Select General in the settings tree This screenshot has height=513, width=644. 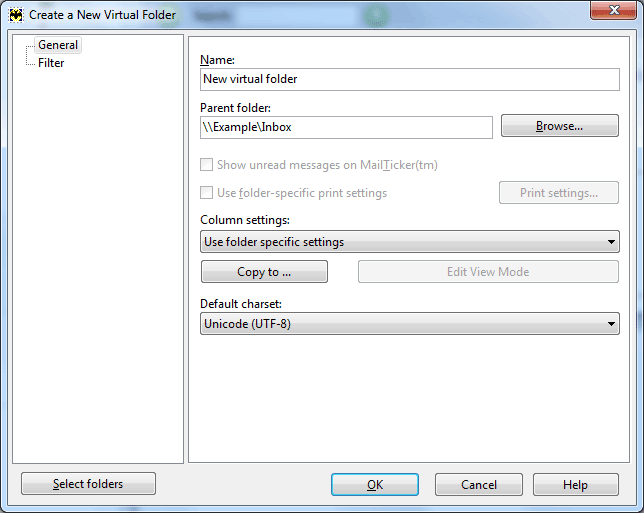(x=58, y=45)
